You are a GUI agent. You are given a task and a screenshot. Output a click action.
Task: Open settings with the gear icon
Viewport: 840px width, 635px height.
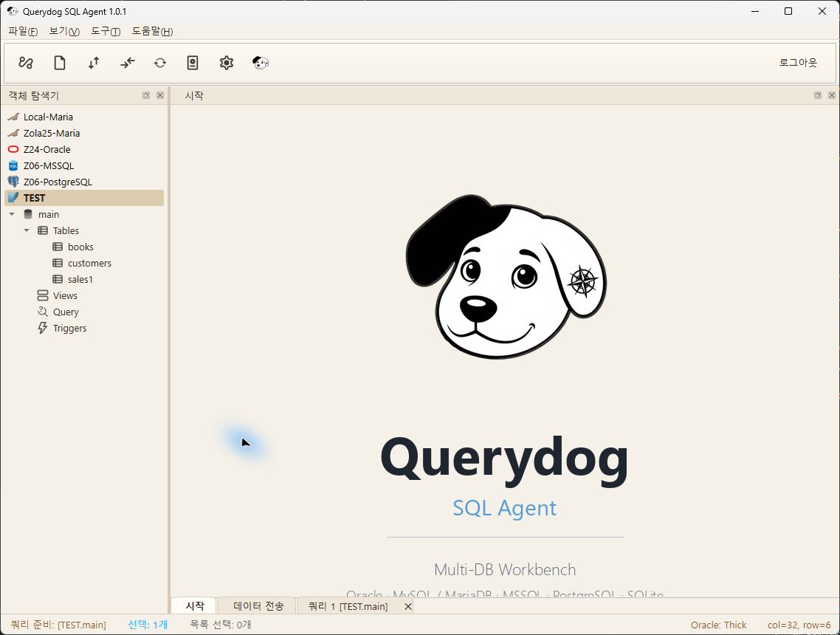227,63
